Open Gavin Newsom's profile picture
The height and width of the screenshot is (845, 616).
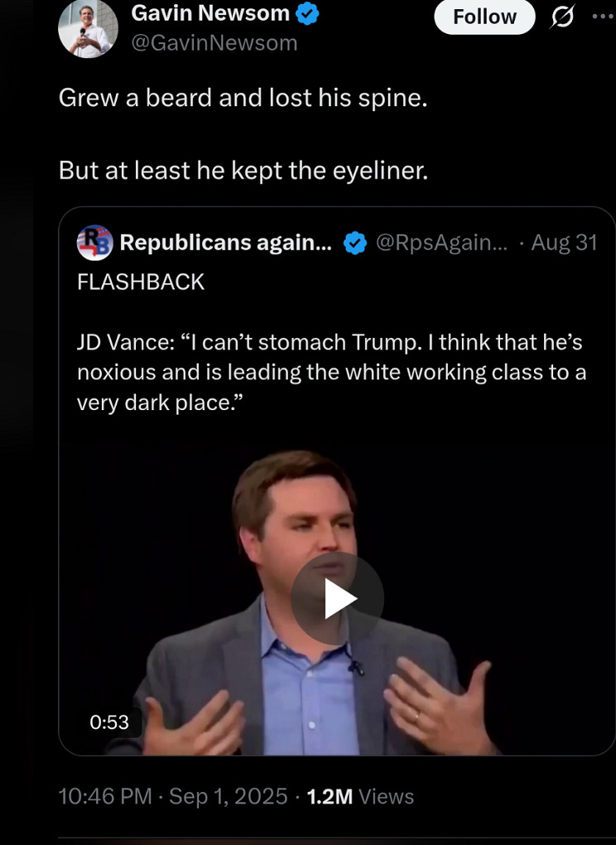pos(88,29)
